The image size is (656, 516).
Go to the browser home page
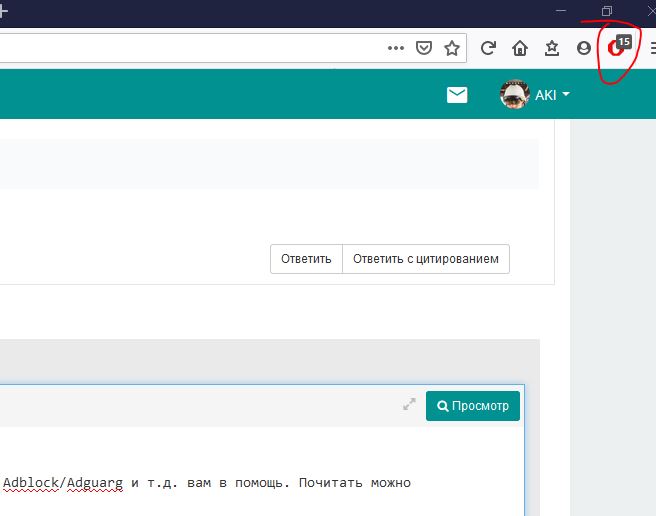(x=520, y=47)
